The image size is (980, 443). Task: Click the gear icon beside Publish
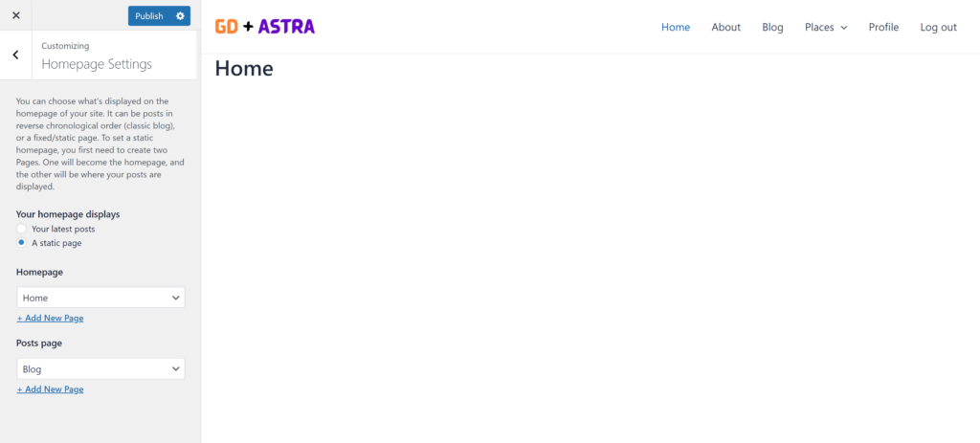point(181,16)
